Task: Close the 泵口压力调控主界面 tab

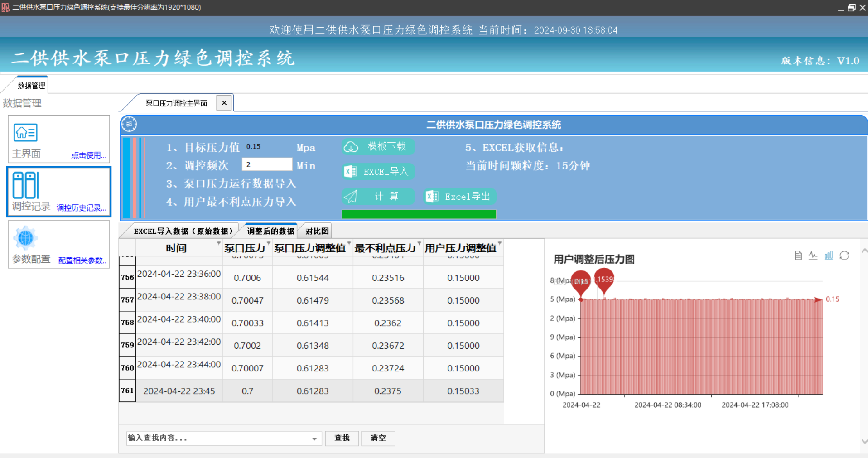Action: [224, 103]
